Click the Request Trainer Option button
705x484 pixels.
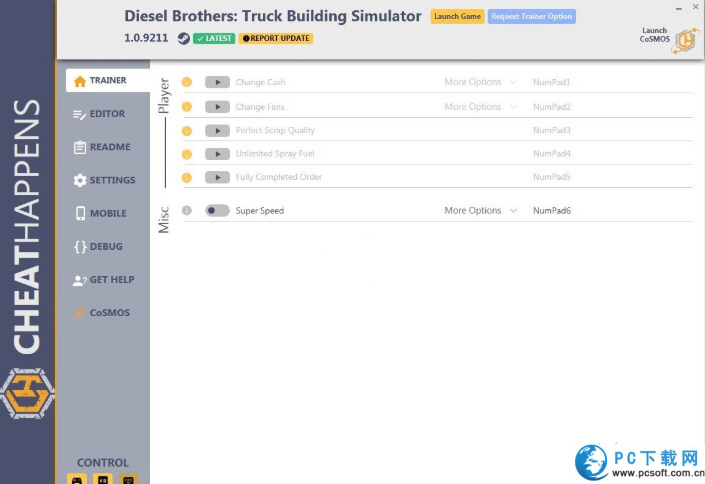coord(532,17)
